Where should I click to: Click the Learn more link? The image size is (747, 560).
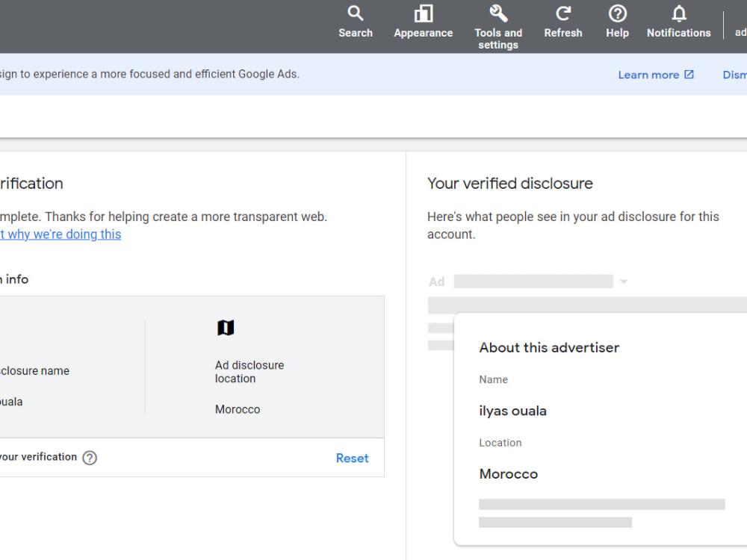click(x=648, y=75)
